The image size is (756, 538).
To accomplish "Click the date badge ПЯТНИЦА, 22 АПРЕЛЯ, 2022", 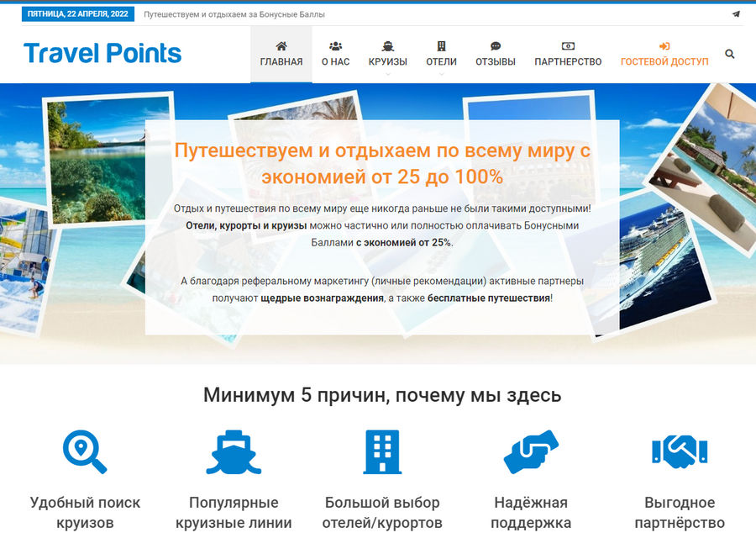I will pos(77,14).
